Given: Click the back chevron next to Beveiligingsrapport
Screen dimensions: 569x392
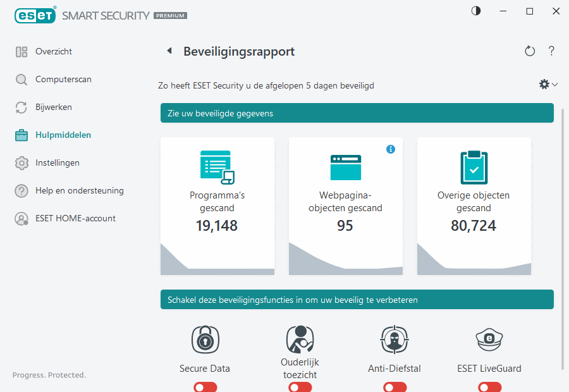Looking at the screenshot, I should 169,51.
